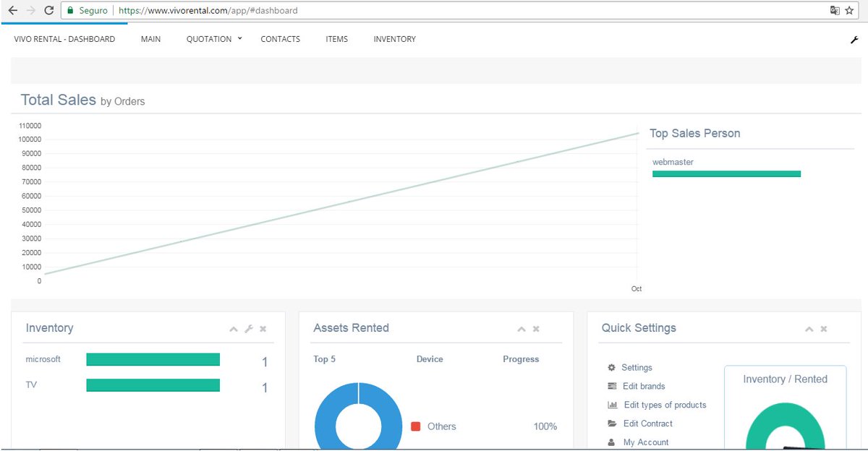This screenshot has height=451, width=868.
Task: Click the TV inventory label
Action: pos(31,385)
